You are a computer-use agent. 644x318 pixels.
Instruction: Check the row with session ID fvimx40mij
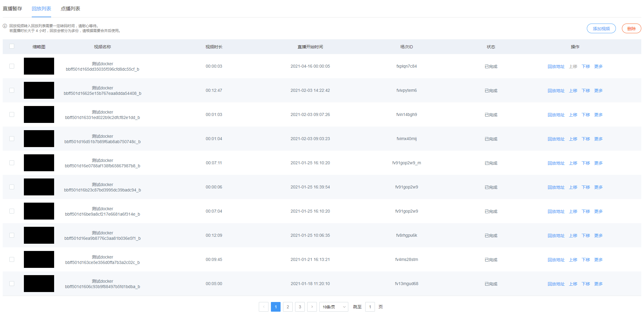click(12, 139)
